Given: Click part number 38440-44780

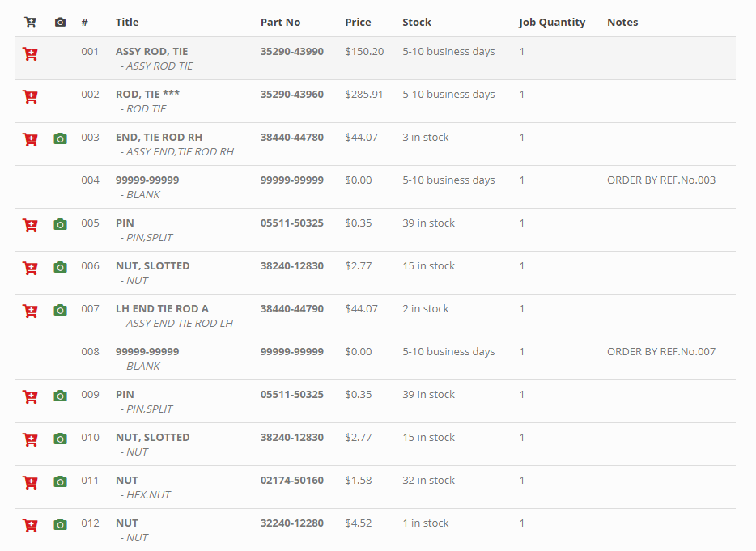Looking at the screenshot, I should point(291,138).
